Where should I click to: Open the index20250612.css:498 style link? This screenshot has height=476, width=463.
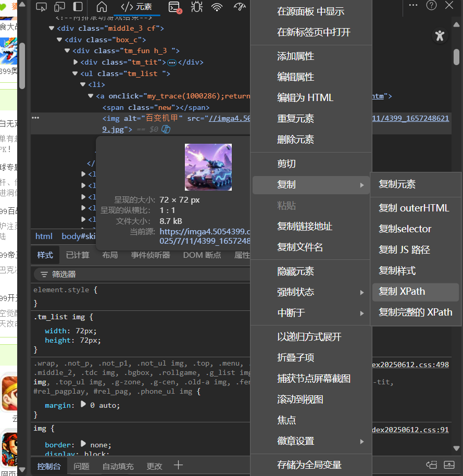pyautogui.click(x=411, y=365)
